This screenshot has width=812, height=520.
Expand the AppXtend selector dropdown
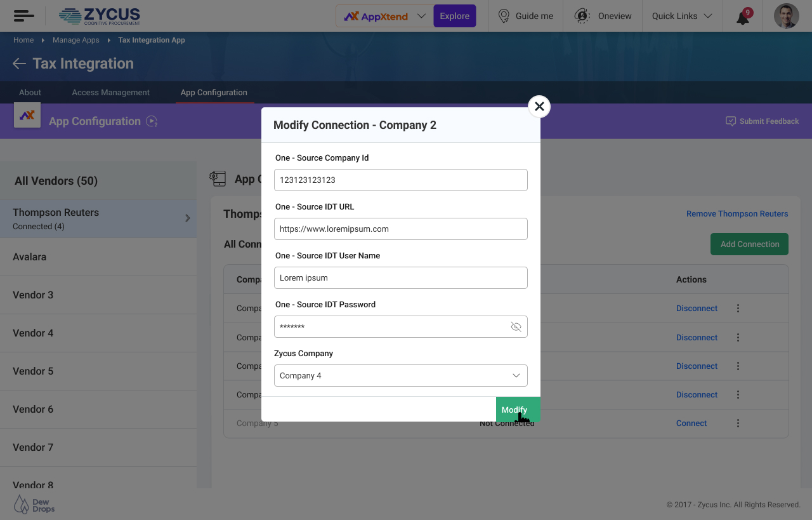coord(421,16)
